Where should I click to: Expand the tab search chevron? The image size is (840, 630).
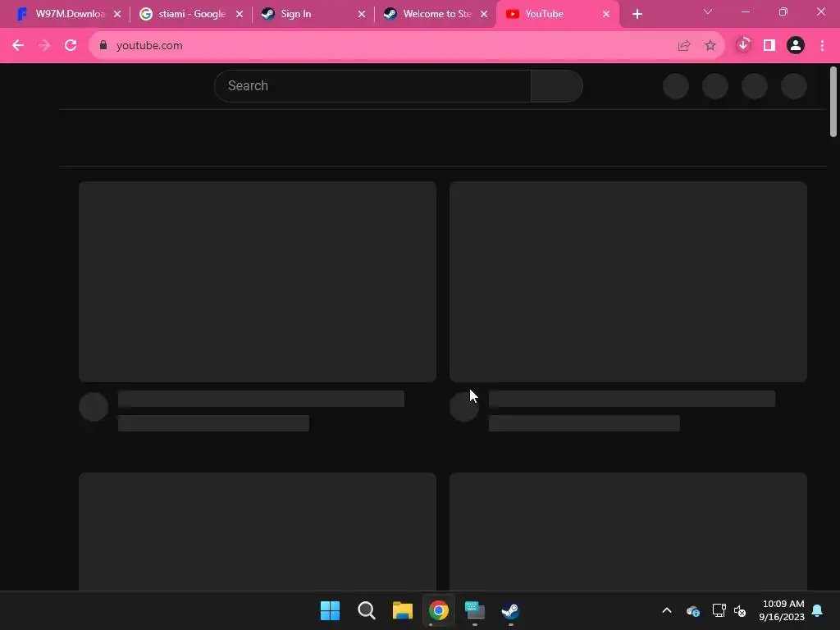point(708,11)
